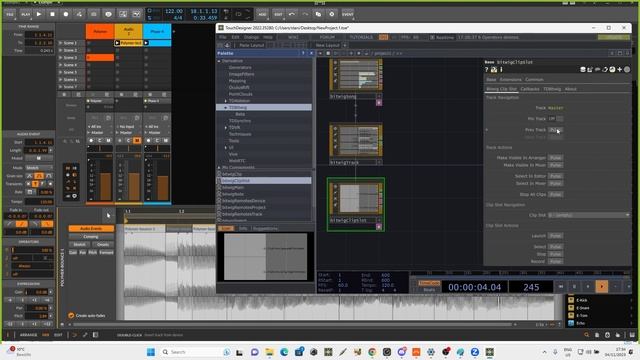Click the Bitwig transport Stop button
The height and width of the screenshot is (360, 640).
click(x=52, y=14)
